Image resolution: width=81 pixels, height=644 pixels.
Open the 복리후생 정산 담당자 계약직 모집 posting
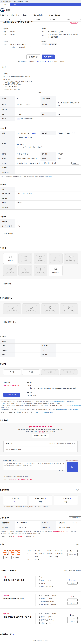(14, 599)
